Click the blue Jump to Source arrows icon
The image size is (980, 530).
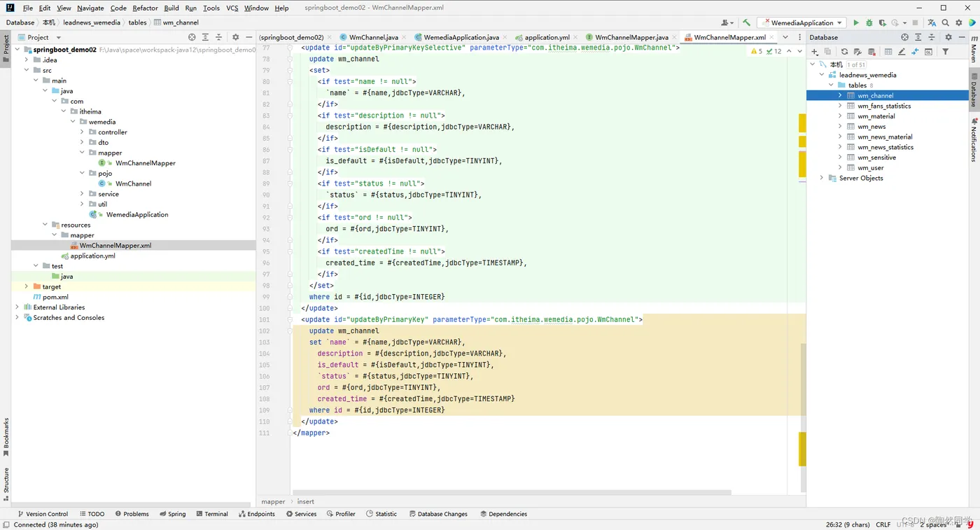click(915, 52)
